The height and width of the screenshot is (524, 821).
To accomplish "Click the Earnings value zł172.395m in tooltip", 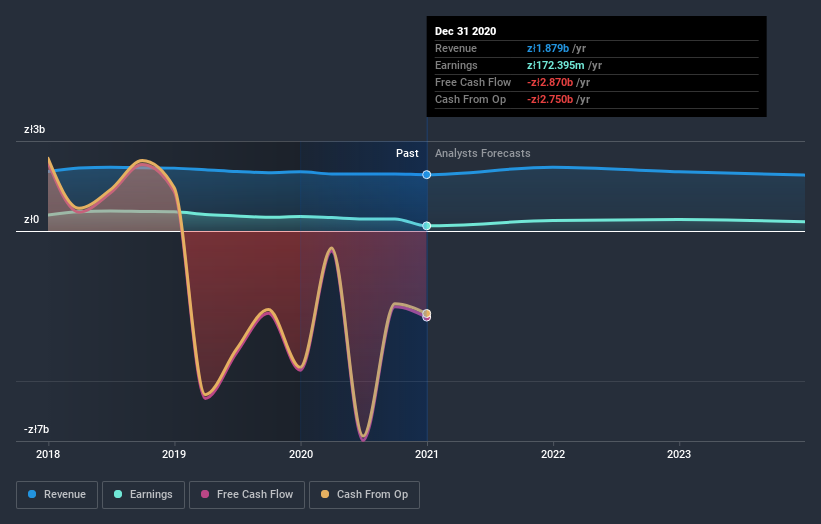I will click(x=556, y=65).
